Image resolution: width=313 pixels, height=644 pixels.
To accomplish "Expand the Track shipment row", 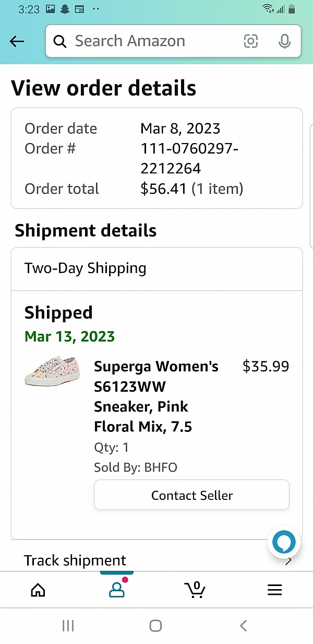I will tap(75, 560).
